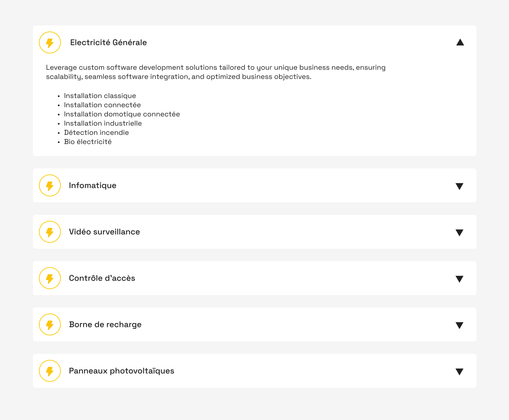Click the Electricité Générale heading
Viewport: 509px width, 420px height.
click(108, 42)
